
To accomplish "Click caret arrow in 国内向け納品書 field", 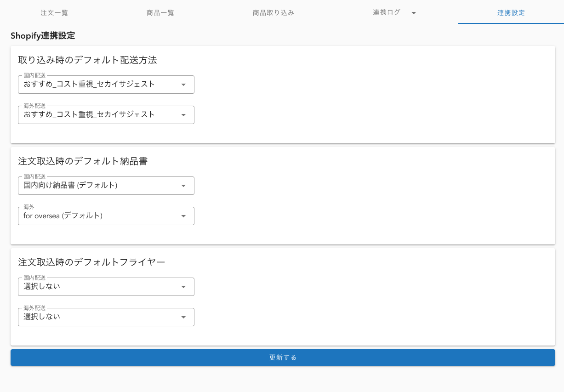I will [183, 186].
